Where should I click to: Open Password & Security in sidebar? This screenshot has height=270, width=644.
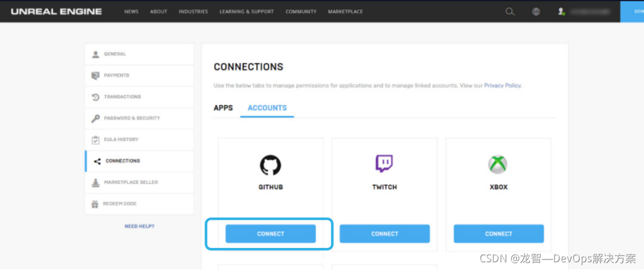[139, 118]
